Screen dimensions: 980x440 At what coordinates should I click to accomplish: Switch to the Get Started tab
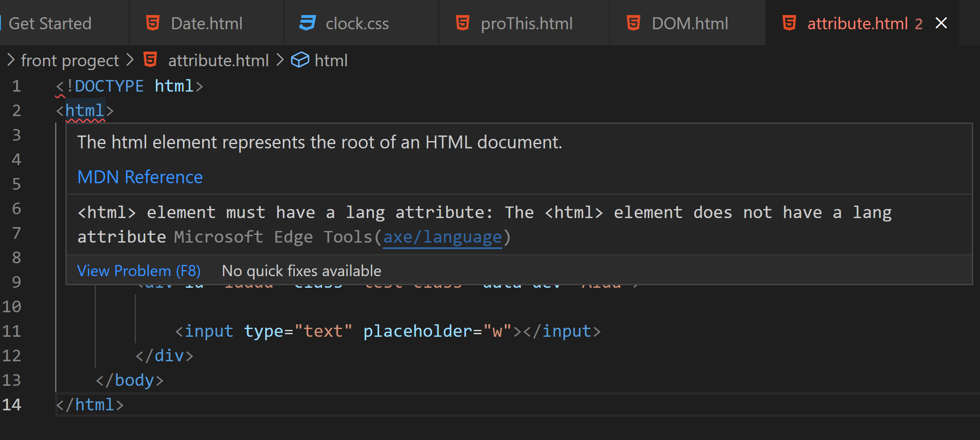[x=50, y=23]
